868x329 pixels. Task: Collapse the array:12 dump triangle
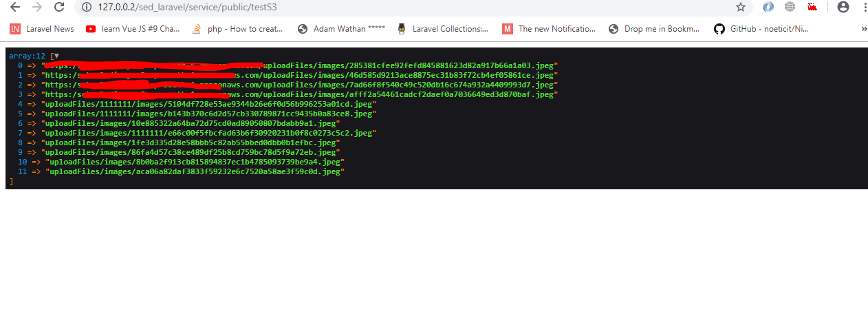point(56,56)
